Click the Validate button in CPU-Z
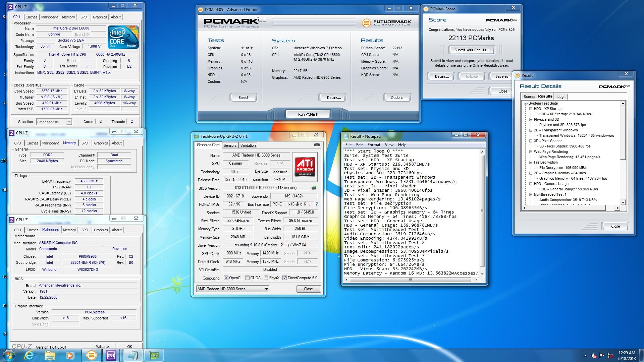644x362 pixels. tap(102, 346)
